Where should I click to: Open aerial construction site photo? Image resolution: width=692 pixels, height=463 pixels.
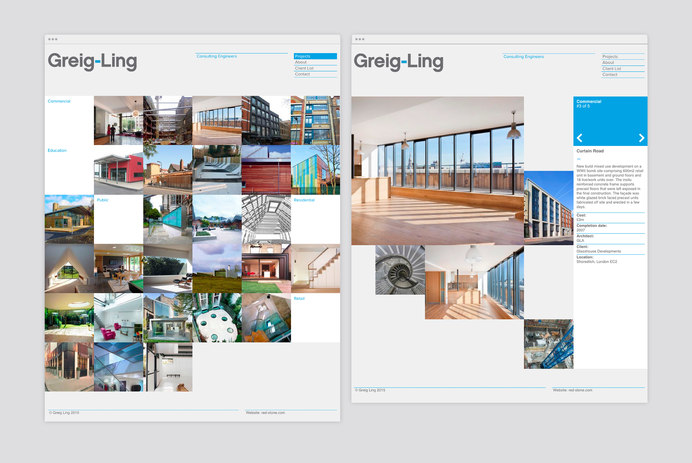(549, 344)
